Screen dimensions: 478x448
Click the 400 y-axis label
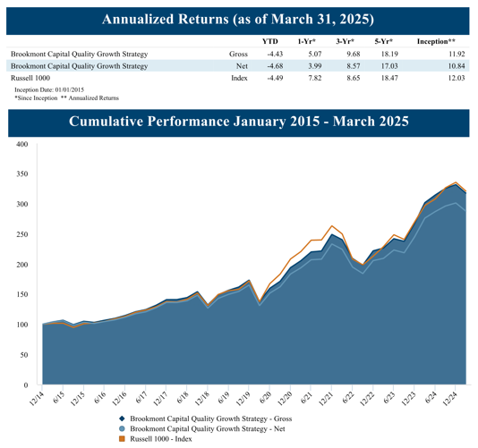[x=22, y=144]
